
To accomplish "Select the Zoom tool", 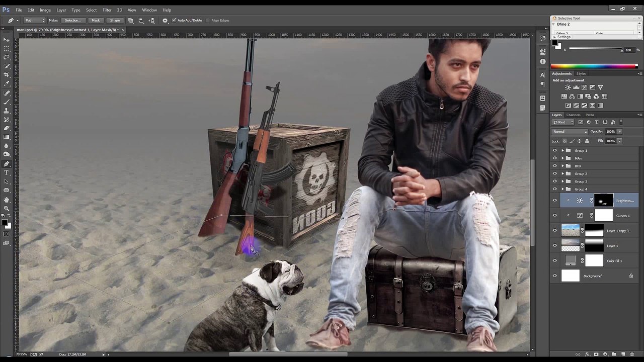I will (x=7, y=208).
